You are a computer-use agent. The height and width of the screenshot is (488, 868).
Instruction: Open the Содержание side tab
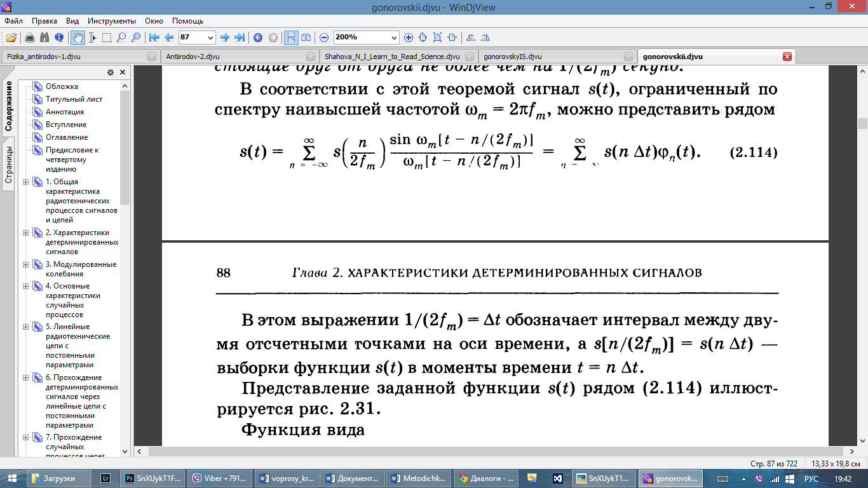[x=9, y=106]
